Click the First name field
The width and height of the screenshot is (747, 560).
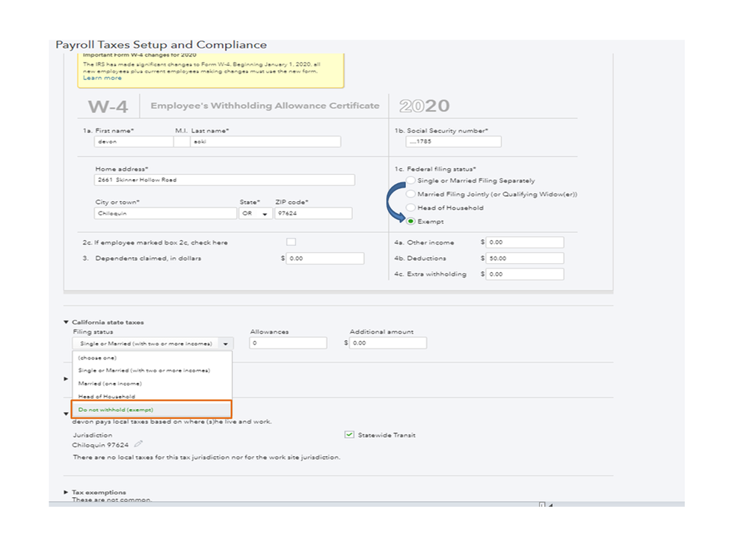click(134, 141)
